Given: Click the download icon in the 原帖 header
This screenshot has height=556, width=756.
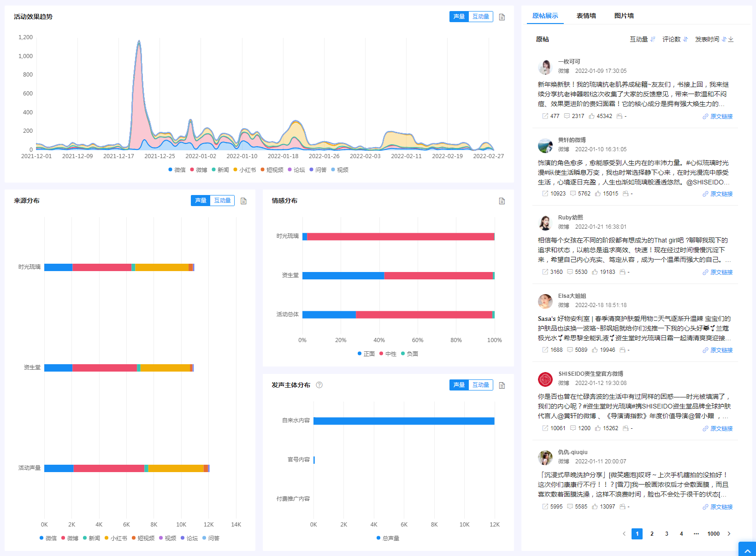Looking at the screenshot, I should tap(731, 39).
